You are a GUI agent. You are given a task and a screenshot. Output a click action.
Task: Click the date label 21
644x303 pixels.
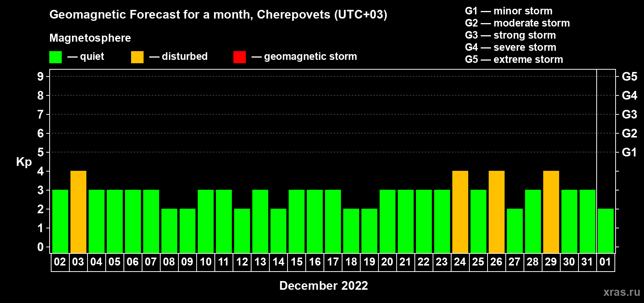pyautogui.click(x=405, y=262)
